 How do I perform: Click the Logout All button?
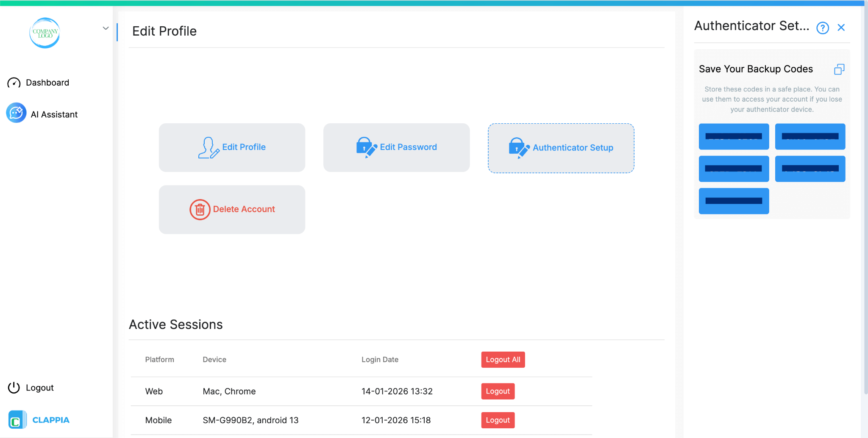pos(503,359)
